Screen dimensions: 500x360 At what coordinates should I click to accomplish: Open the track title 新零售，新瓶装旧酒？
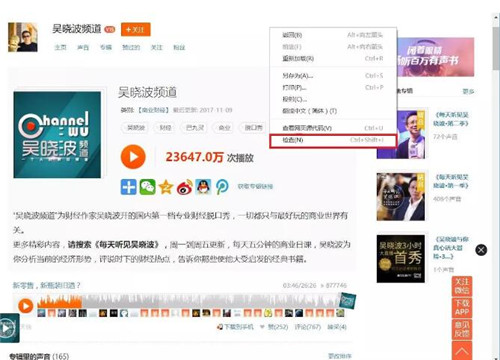47,285
